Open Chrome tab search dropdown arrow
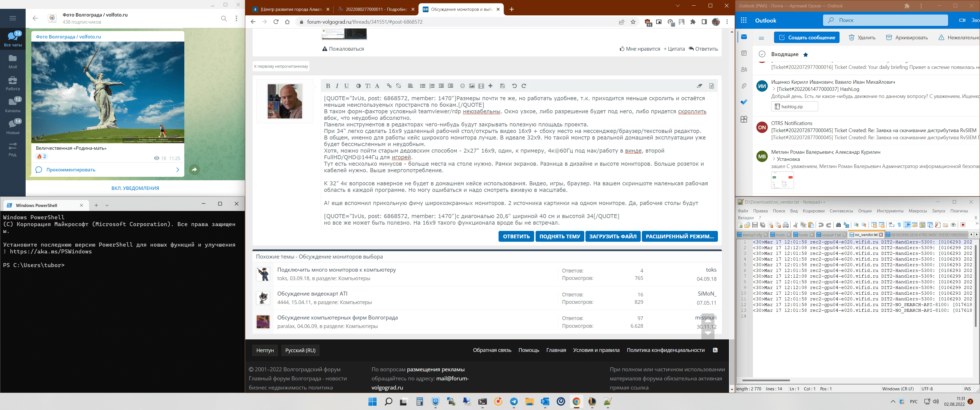 677,6
